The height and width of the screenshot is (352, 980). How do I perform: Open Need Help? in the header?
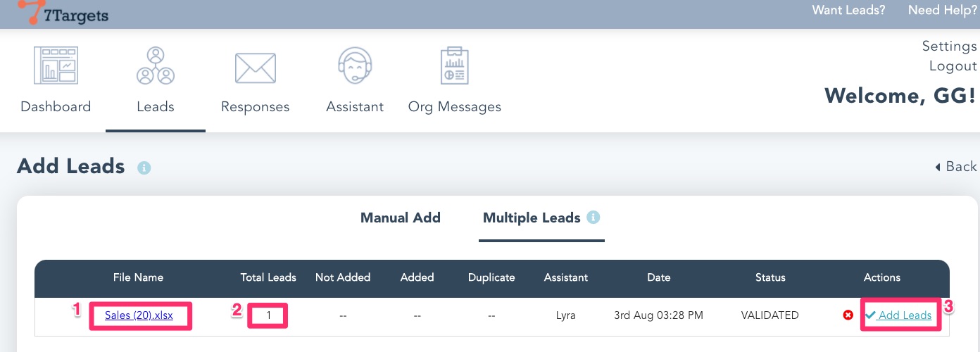click(x=942, y=11)
